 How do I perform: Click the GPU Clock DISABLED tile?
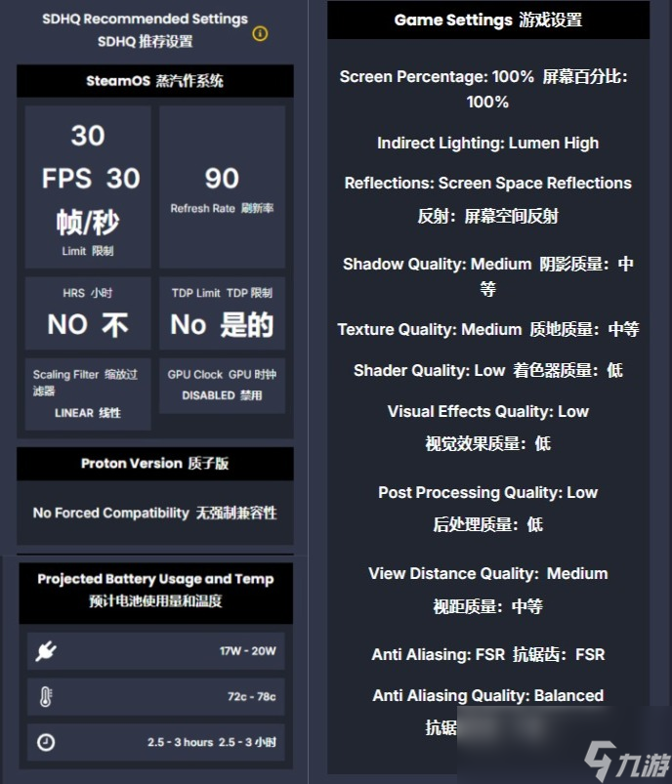pos(222,385)
